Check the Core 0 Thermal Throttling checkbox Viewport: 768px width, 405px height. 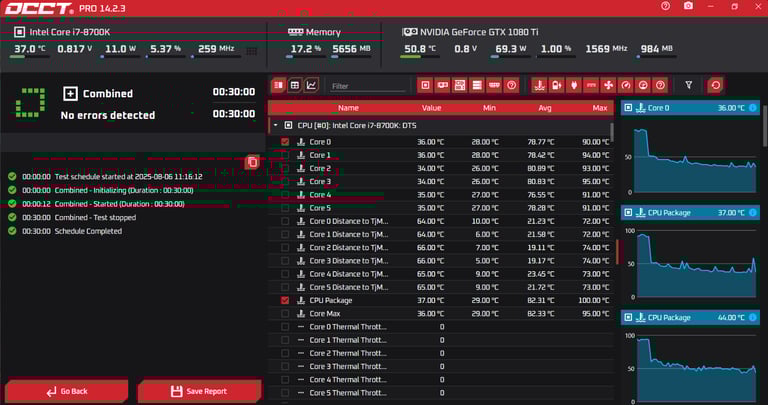click(x=285, y=327)
